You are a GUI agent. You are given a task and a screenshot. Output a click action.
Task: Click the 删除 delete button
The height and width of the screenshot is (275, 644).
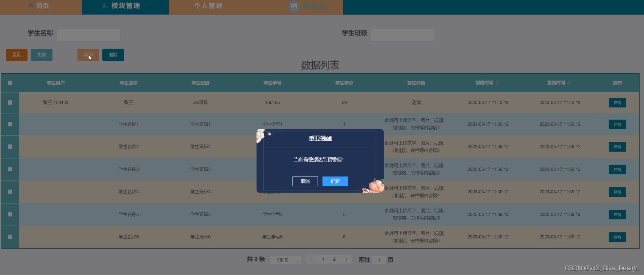tap(113, 55)
